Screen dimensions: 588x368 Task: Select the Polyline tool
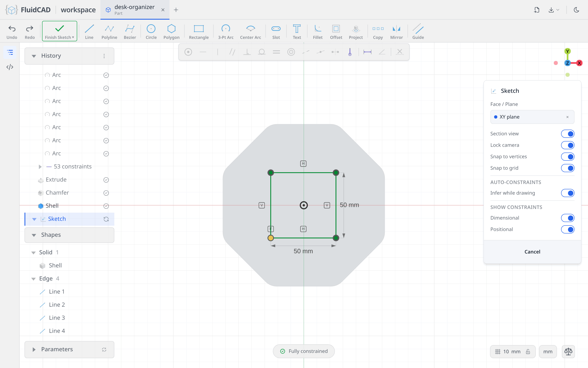[x=109, y=32]
